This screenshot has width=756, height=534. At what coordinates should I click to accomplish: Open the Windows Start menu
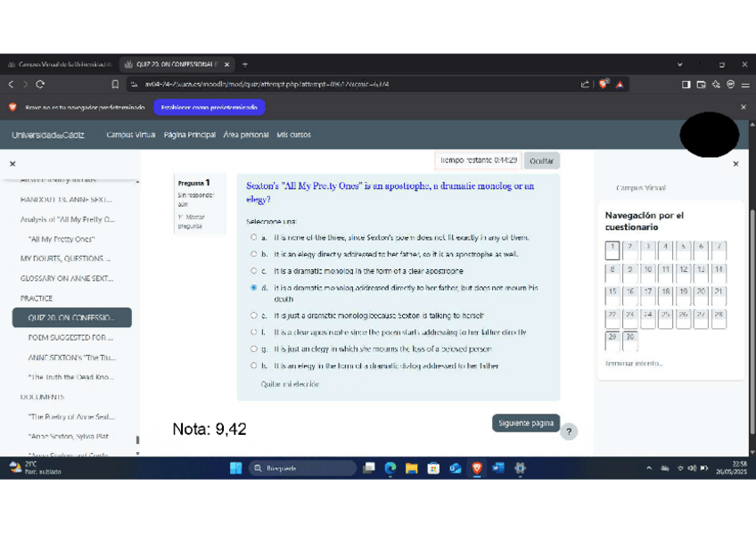click(x=236, y=467)
